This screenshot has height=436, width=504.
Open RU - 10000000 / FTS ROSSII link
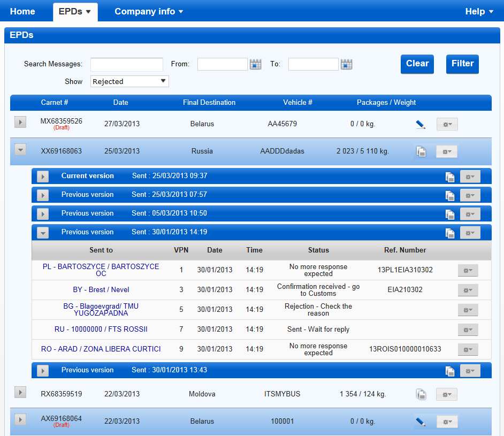click(x=101, y=329)
